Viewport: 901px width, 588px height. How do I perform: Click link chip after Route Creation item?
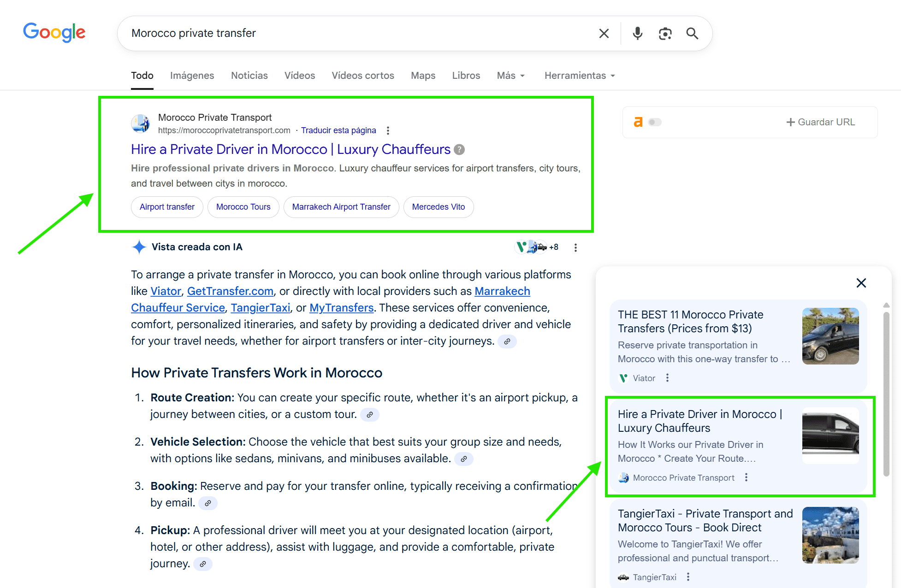click(x=369, y=415)
